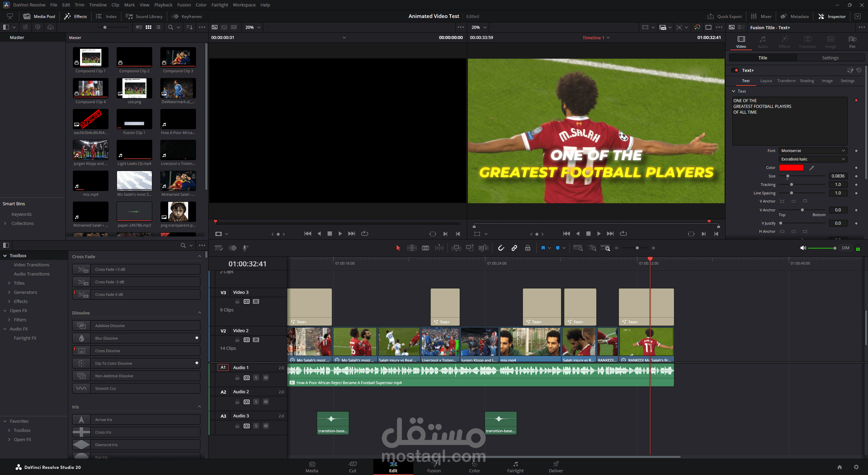Viewport: 868px width, 475px height.
Task: Toggle loop in the timeline viewer
Action: [x=623, y=233]
